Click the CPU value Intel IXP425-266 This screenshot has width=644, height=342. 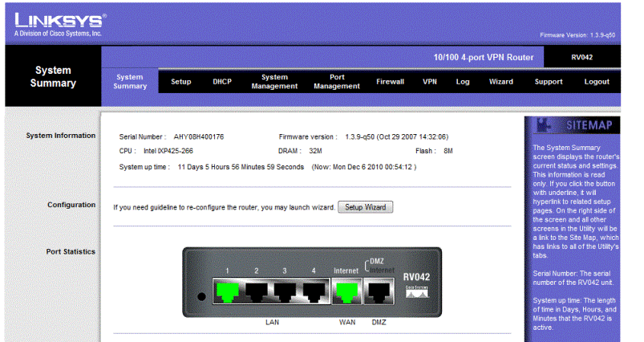tap(168, 151)
